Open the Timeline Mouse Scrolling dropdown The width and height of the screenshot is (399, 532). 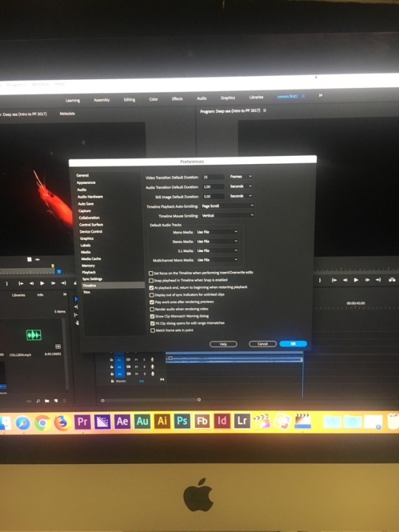click(228, 215)
